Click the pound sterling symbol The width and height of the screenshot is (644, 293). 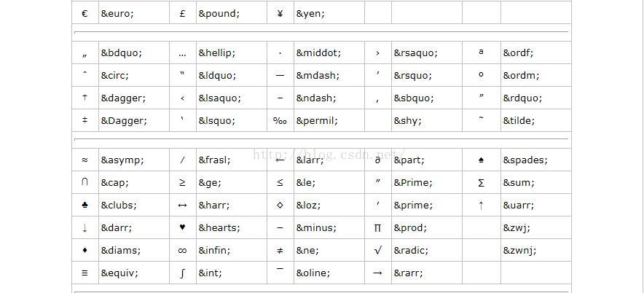pyautogui.click(x=182, y=14)
